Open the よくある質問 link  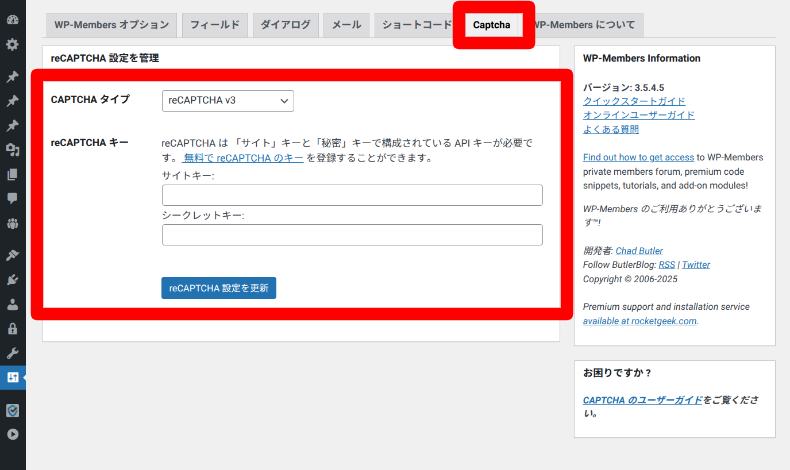point(611,129)
